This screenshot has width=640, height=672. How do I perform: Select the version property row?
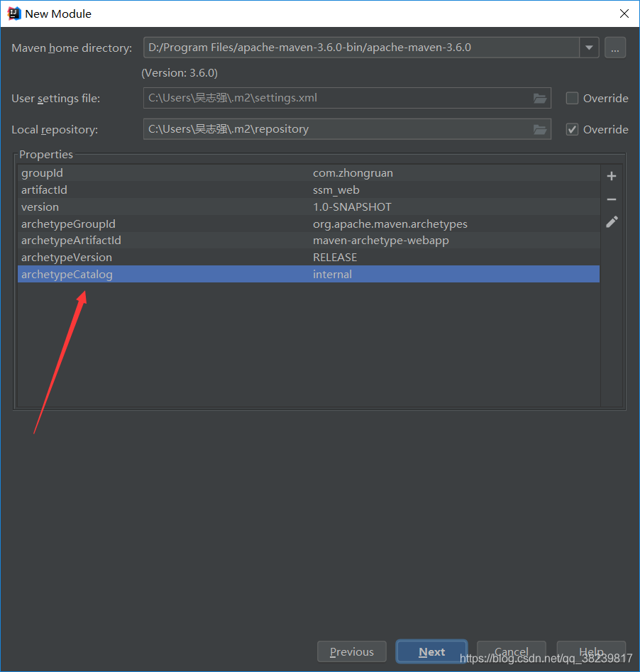pyautogui.click(x=309, y=207)
